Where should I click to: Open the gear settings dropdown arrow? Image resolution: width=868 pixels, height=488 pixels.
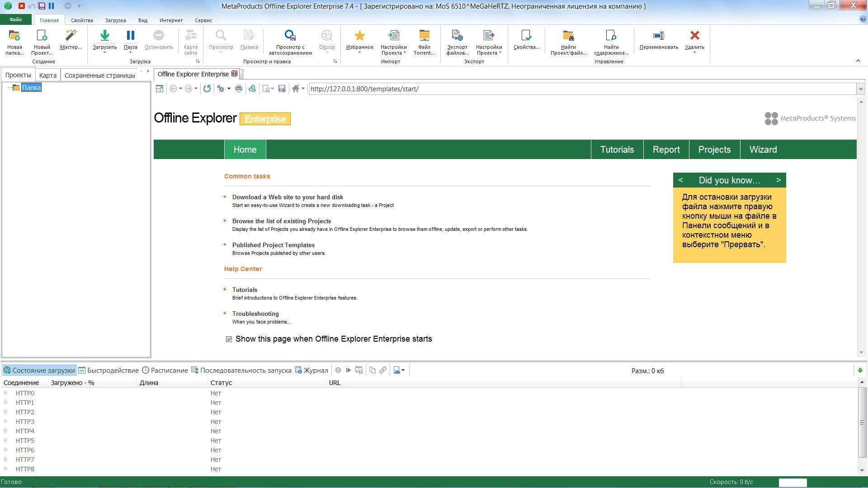229,89
